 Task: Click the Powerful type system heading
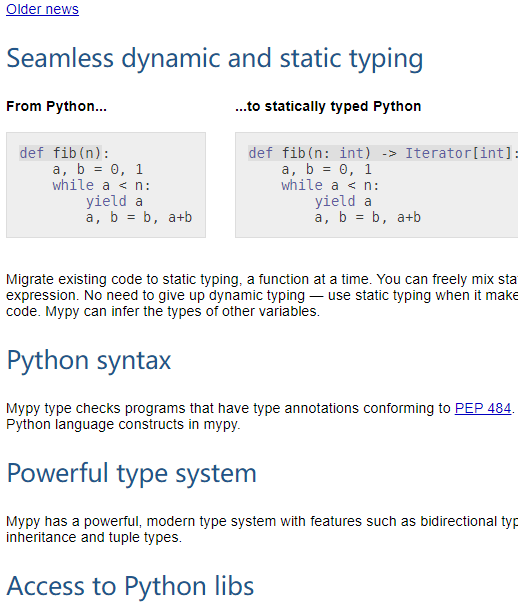point(131,473)
